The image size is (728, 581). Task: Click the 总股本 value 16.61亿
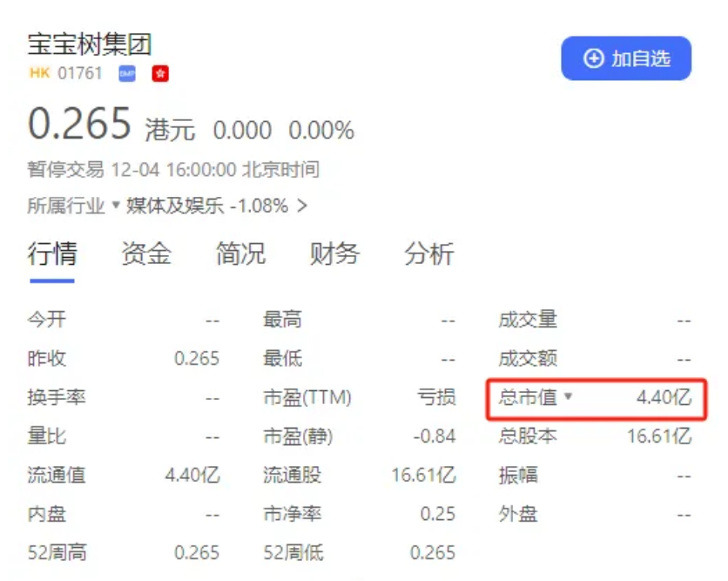(x=659, y=436)
